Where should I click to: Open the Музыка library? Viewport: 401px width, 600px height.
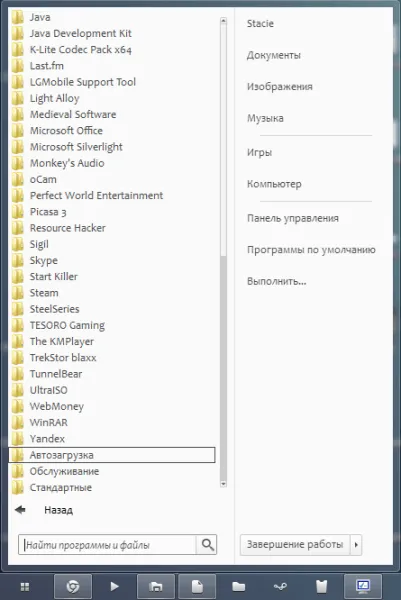tap(265, 118)
